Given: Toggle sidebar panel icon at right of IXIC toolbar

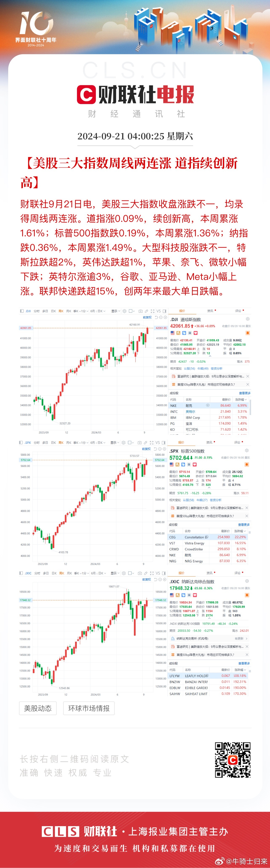Looking at the screenshot, I should tap(164, 573).
